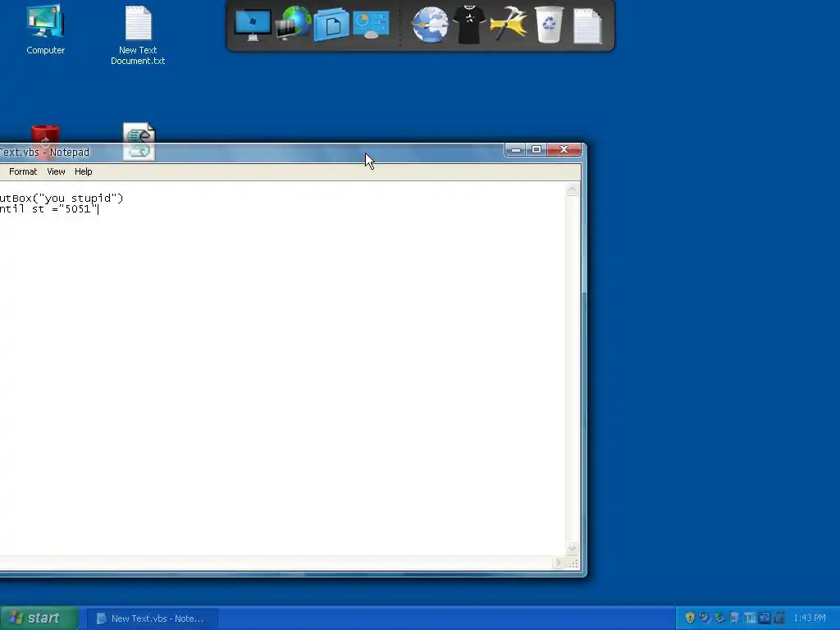The height and width of the screenshot is (630, 840).
Task: Open the Recycle Bin in the dock
Action: pos(549,25)
